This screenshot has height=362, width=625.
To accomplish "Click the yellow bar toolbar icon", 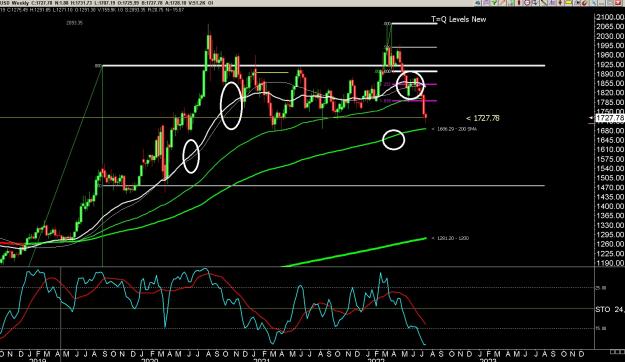I will pyautogui.click(x=568, y=2).
